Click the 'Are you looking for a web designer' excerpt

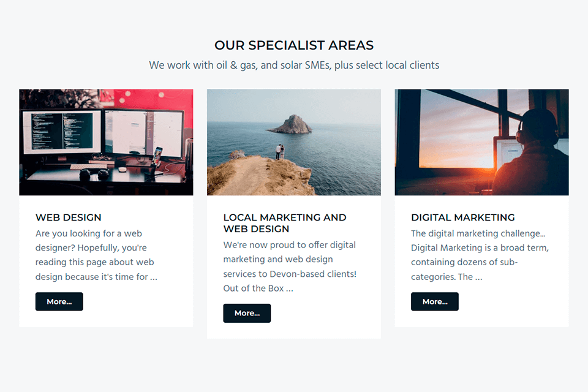[x=96, y=255]
